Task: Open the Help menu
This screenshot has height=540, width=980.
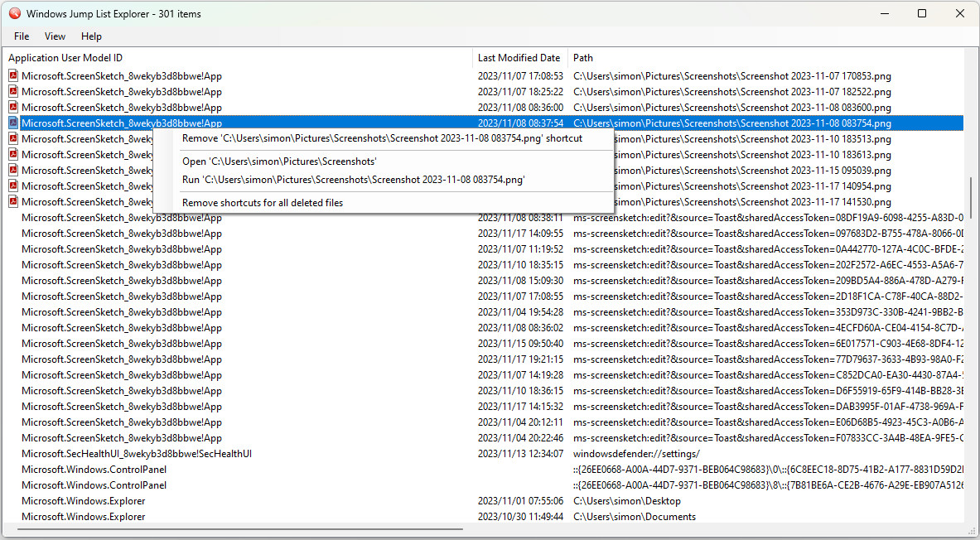Action: tap(91, 36)
